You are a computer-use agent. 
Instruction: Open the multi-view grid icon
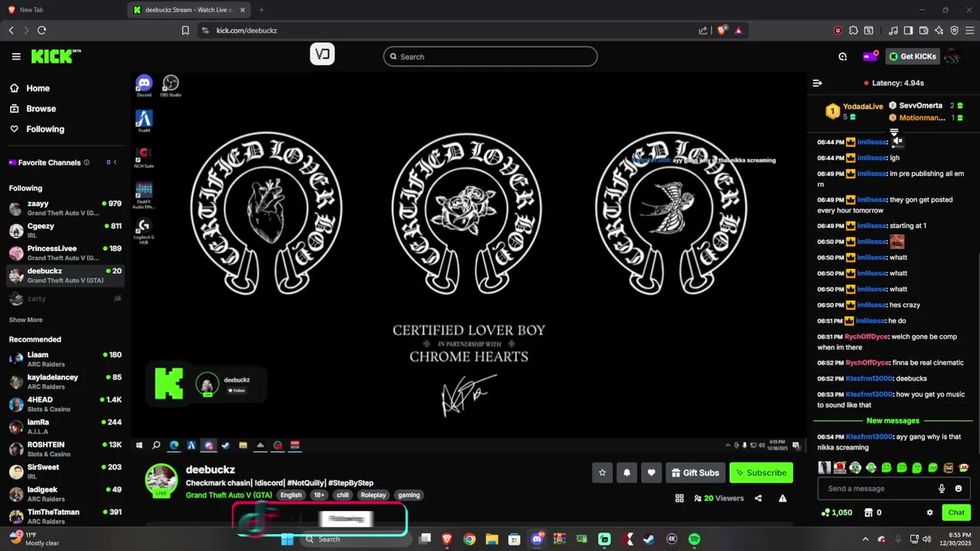pos(679,498)
